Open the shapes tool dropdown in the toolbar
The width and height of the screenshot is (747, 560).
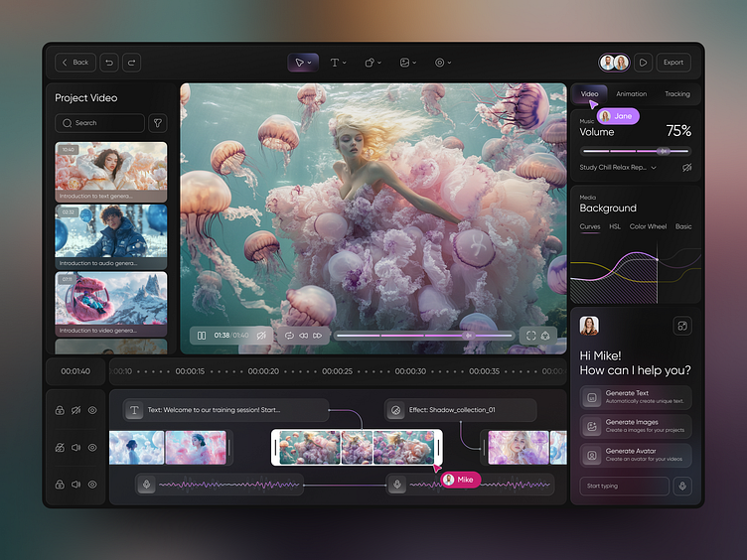tap(372, 63)
